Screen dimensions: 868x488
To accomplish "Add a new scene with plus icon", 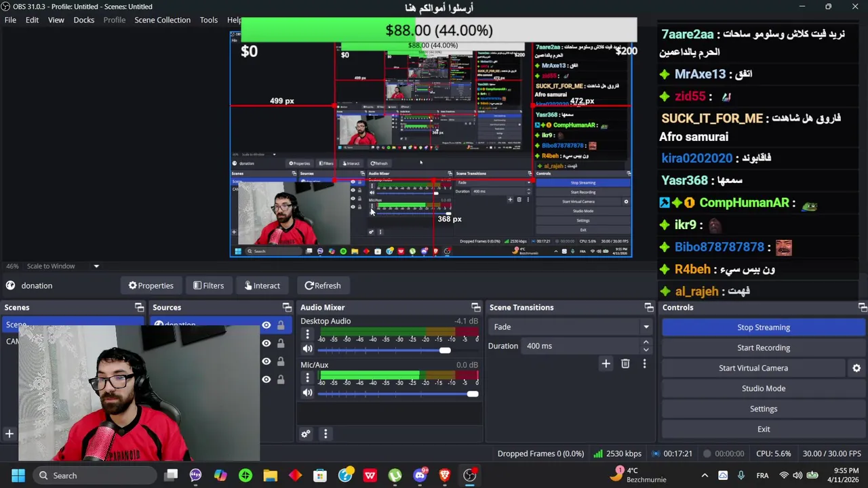I will point(9,434).
